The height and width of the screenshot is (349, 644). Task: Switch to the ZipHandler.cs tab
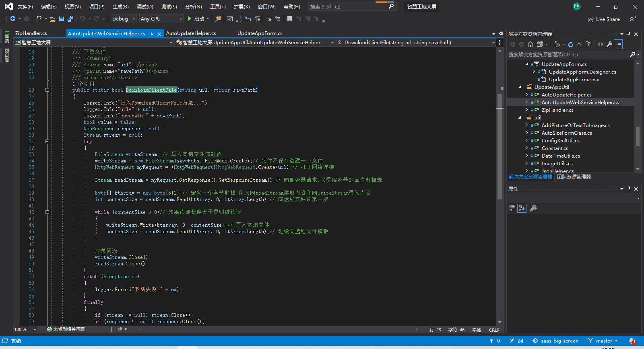[31, 33]
